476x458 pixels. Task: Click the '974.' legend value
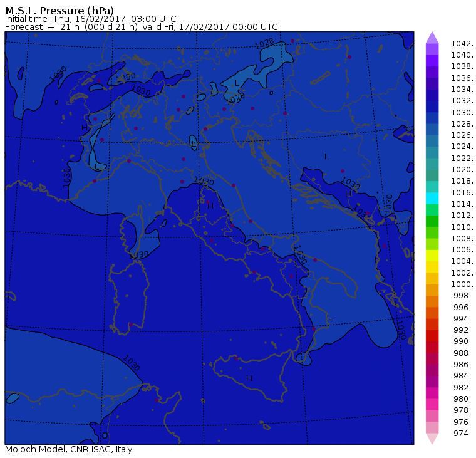(463, 434)
